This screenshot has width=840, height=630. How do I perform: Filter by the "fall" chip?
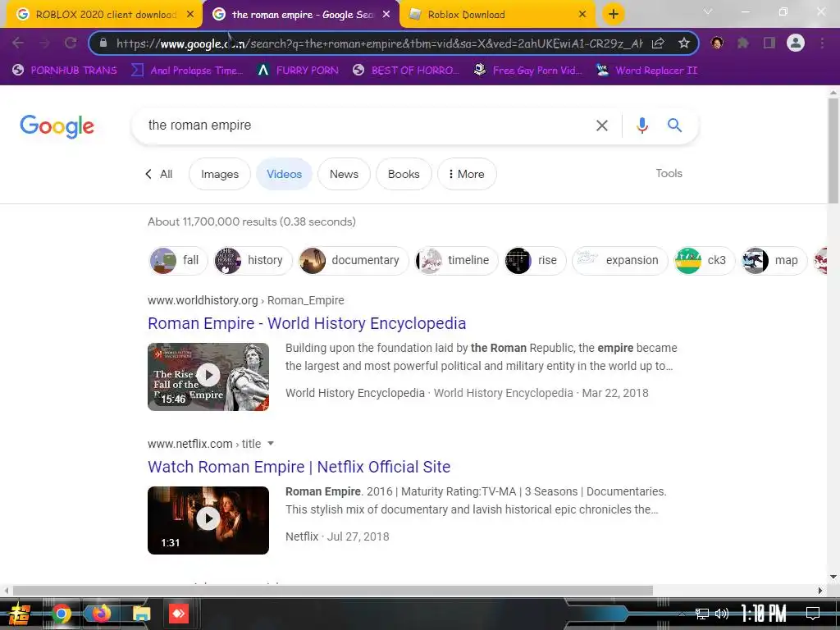click(x=177, y=260)
